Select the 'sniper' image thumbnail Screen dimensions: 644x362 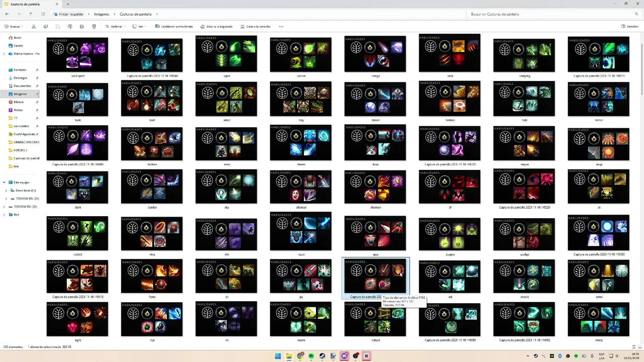(524, 143)
